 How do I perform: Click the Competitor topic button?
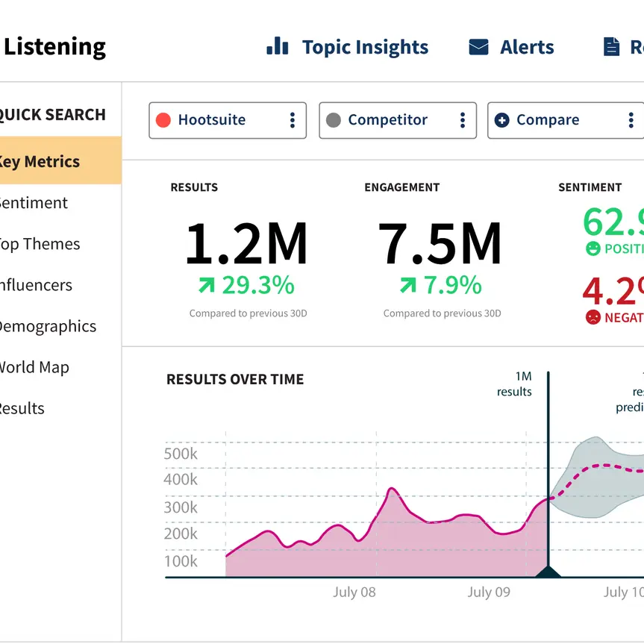pyautogui.click(x=398, y=120)
